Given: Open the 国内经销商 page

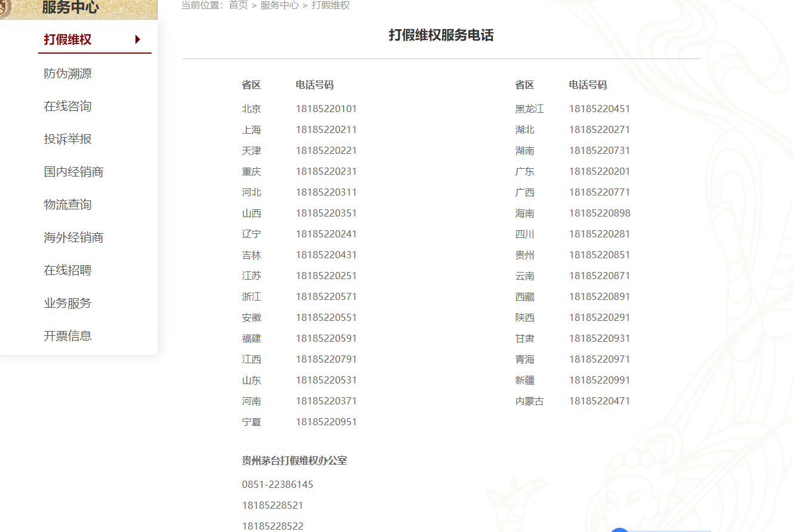Looking at the screenshot, I should [x=73, y=172].
